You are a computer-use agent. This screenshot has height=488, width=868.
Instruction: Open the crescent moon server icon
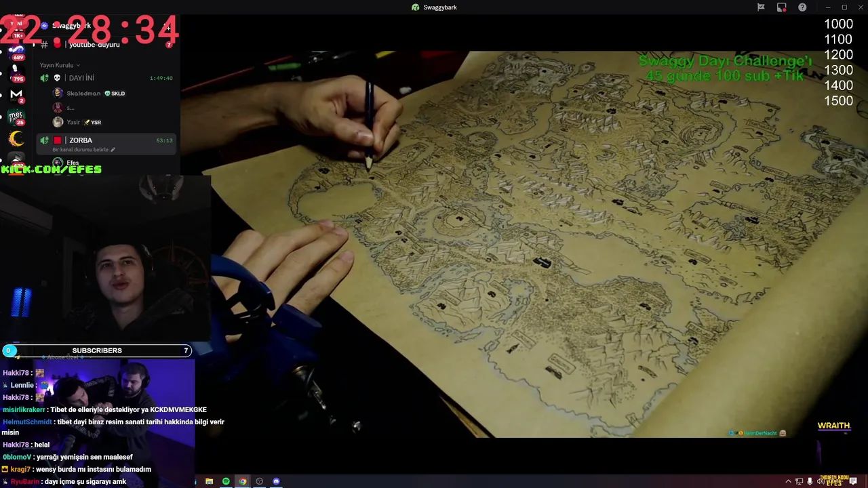pos(16,139)
